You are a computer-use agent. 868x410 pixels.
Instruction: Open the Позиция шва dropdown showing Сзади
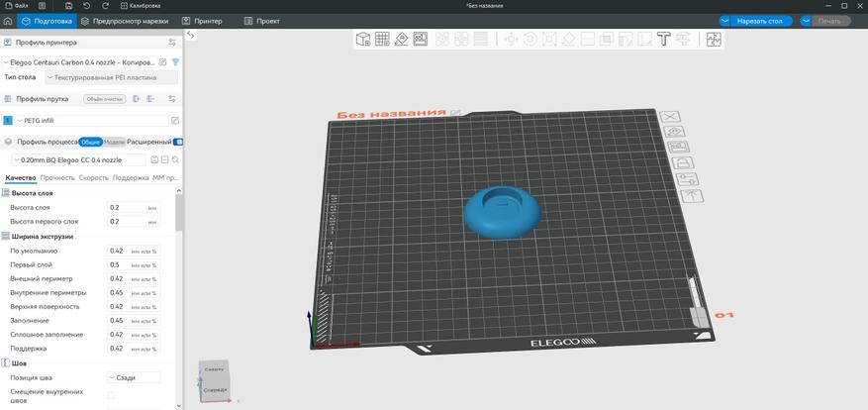pos(134,377)
